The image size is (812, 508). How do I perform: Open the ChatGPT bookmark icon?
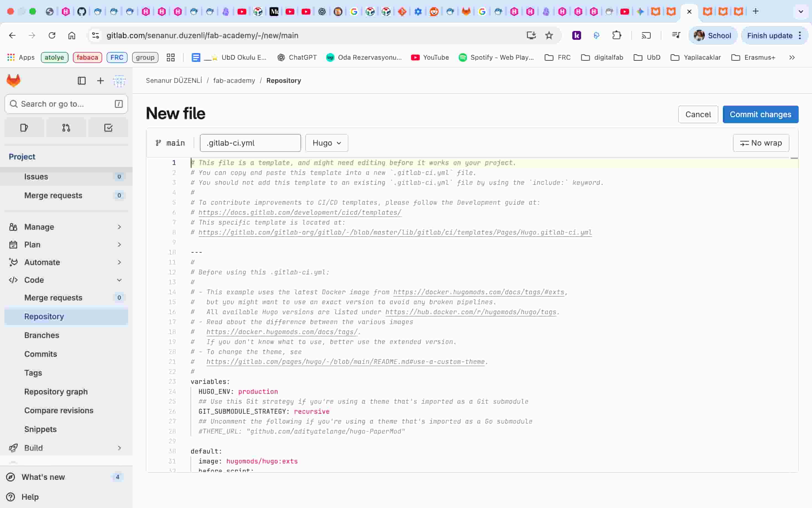(281, 57)
